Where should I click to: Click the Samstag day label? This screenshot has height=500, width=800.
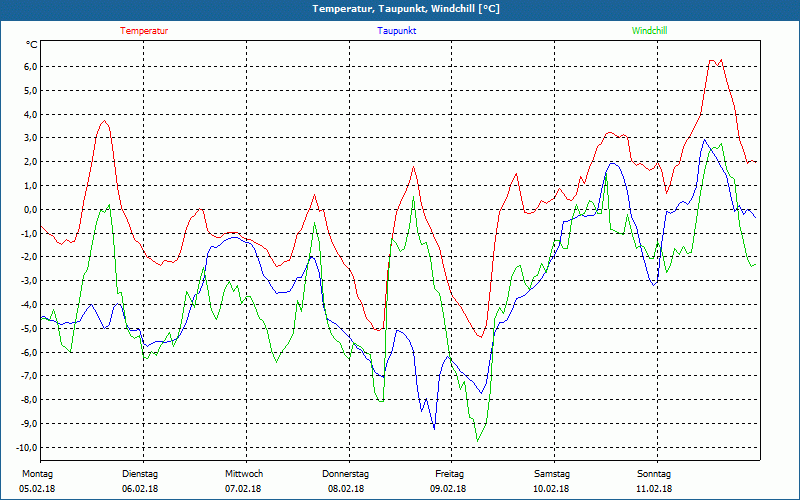(552, 474)
